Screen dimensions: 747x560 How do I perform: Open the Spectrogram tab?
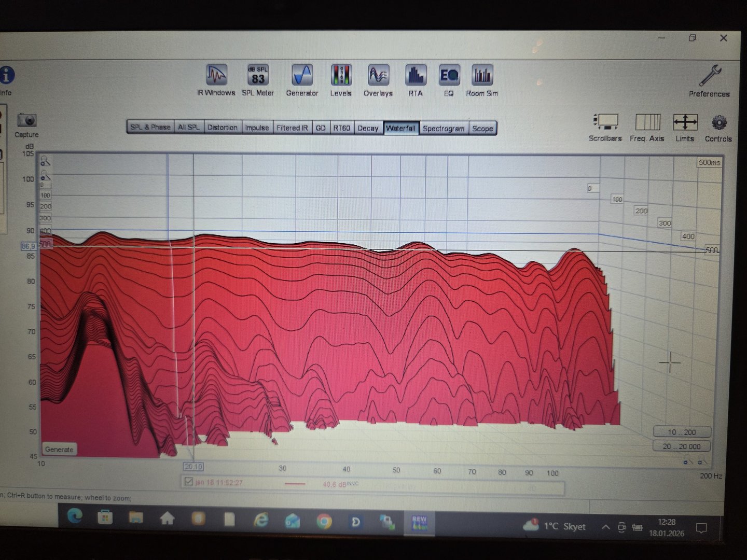444,128
